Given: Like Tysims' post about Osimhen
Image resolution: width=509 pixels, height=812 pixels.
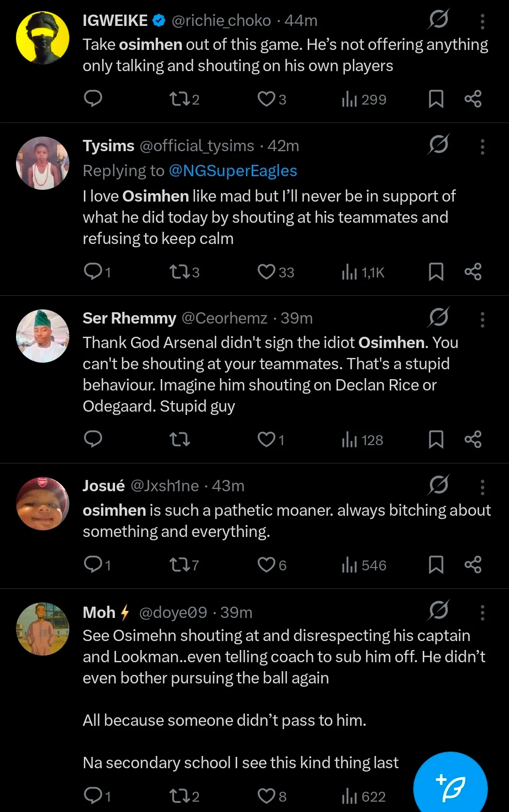Looking at the screenshot, I should [266, 272].
